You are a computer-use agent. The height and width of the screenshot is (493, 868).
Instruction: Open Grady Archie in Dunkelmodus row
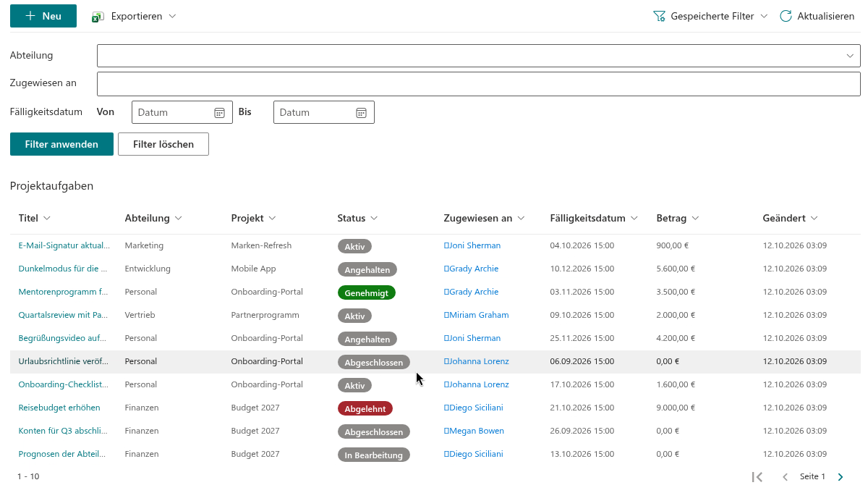471,269
